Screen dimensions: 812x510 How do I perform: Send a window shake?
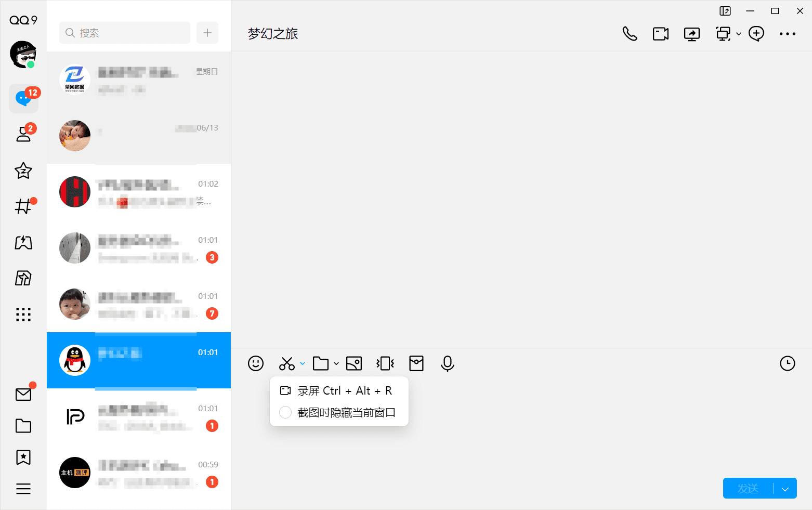tap(385, 363)
